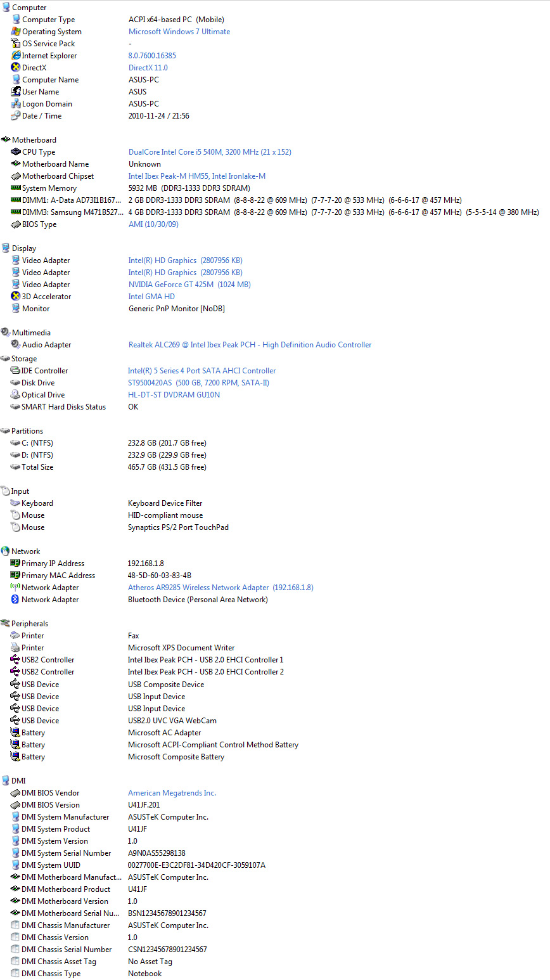Click the Monitor row icon
Viewport: 550px width, 980px height.
pyautogui.click(x=16, y=309)
